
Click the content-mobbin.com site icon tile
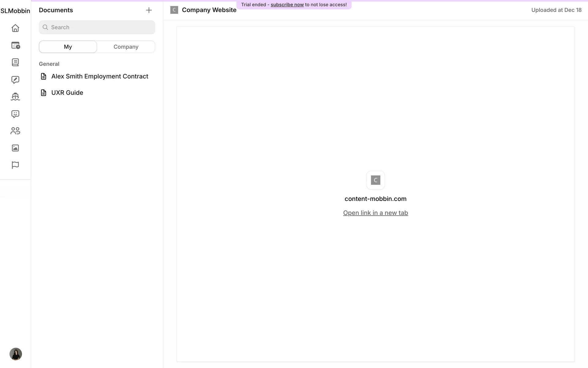[x=375, y=180]
